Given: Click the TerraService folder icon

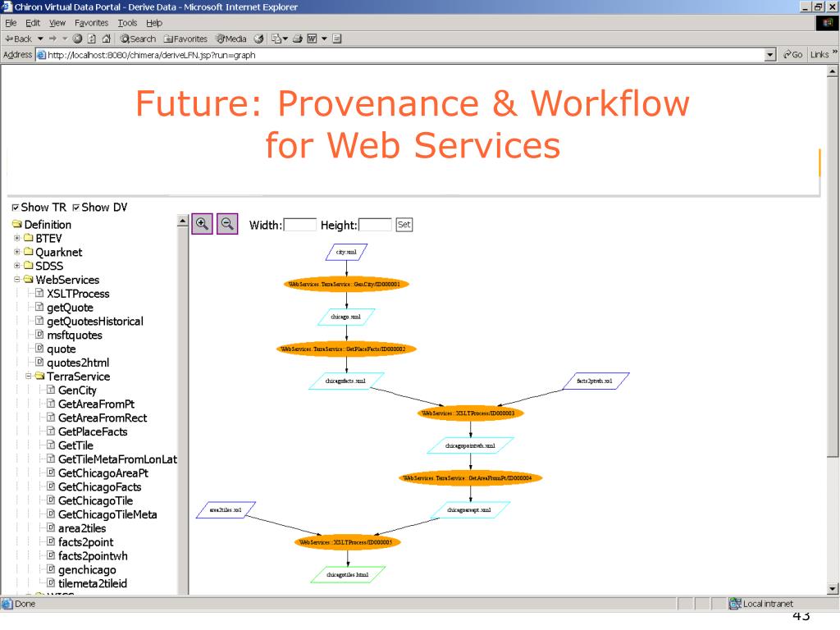Looking at the screenshot, I should [x=39, y=376].
